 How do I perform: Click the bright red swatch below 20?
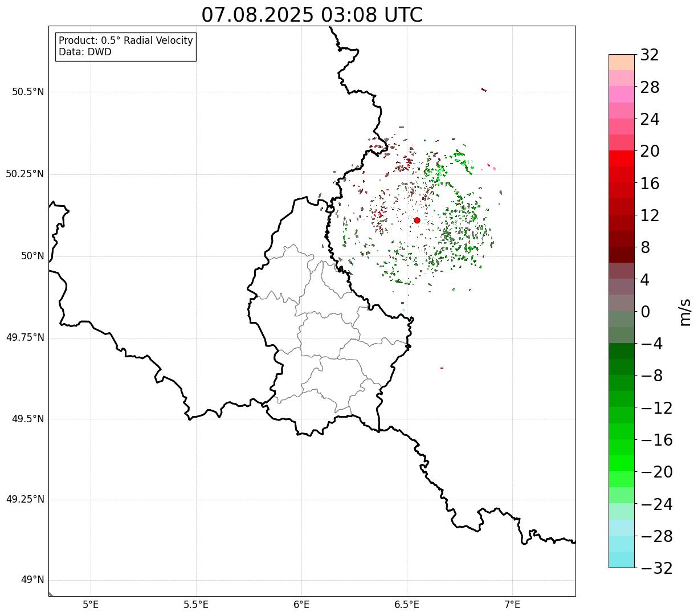[x=622, y=158]
